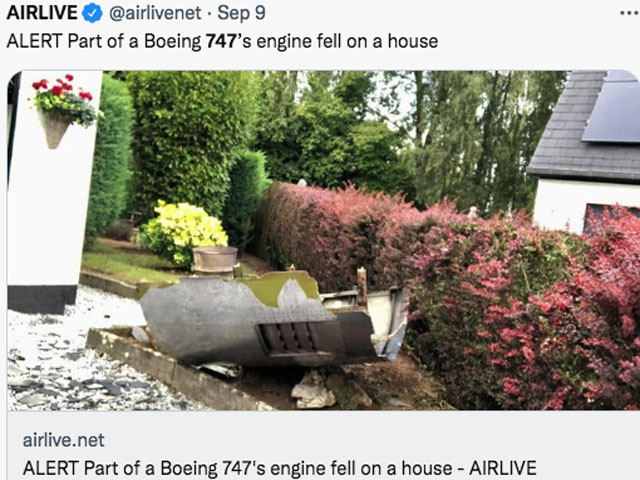The width and height of the screenshot is (640, 480).
Task: Click the tall green trees in the photo
Action: pos(449,135)
